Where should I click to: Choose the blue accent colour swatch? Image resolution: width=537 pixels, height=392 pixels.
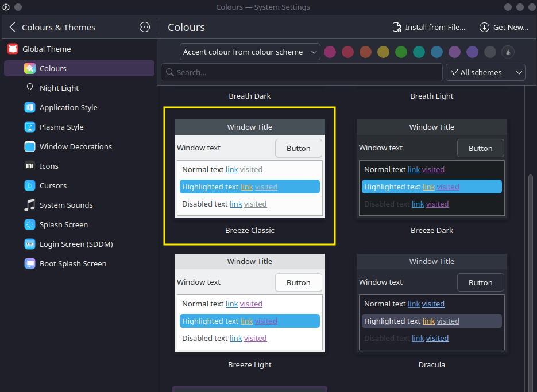(x=436, y=52)
